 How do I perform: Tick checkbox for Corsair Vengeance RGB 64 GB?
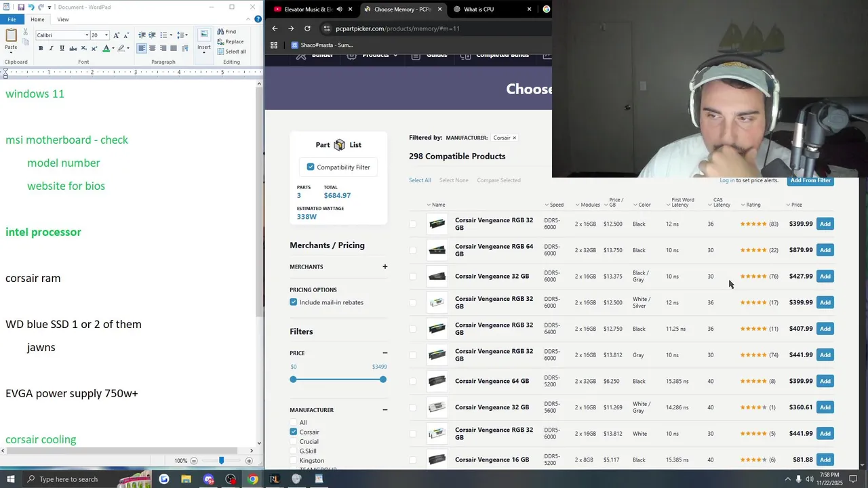[412, 250]
